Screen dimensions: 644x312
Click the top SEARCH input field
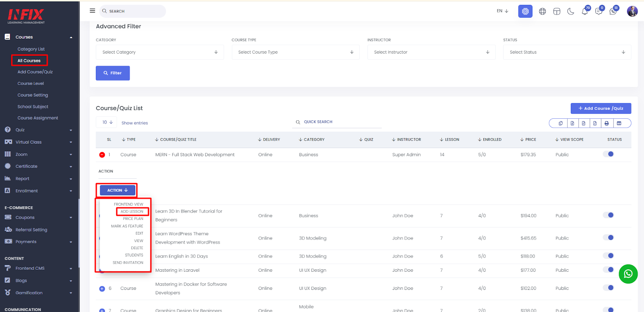(132, 11)
